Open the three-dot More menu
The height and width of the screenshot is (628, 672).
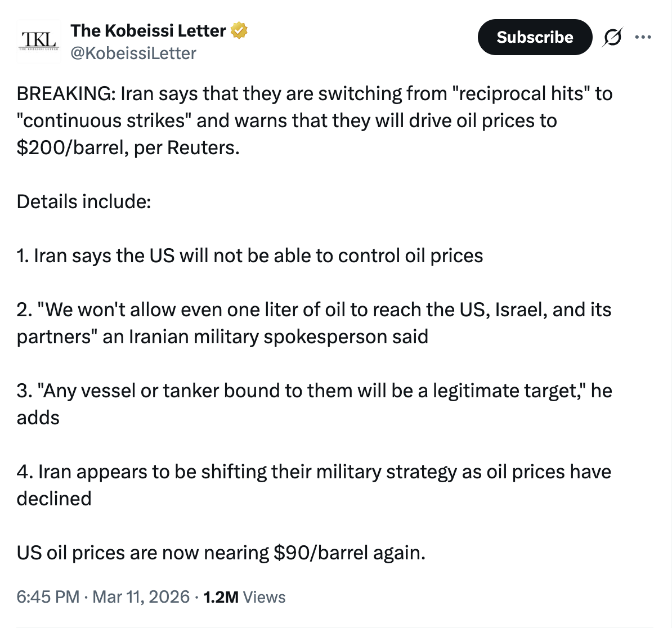click(x=642, y=37)
